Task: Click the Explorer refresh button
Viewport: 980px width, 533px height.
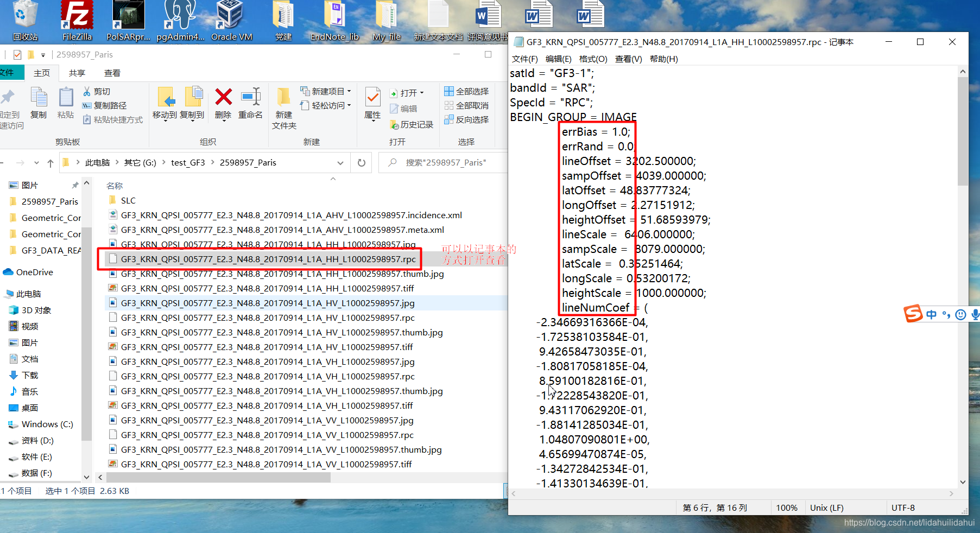Action: tap(362, 163)
